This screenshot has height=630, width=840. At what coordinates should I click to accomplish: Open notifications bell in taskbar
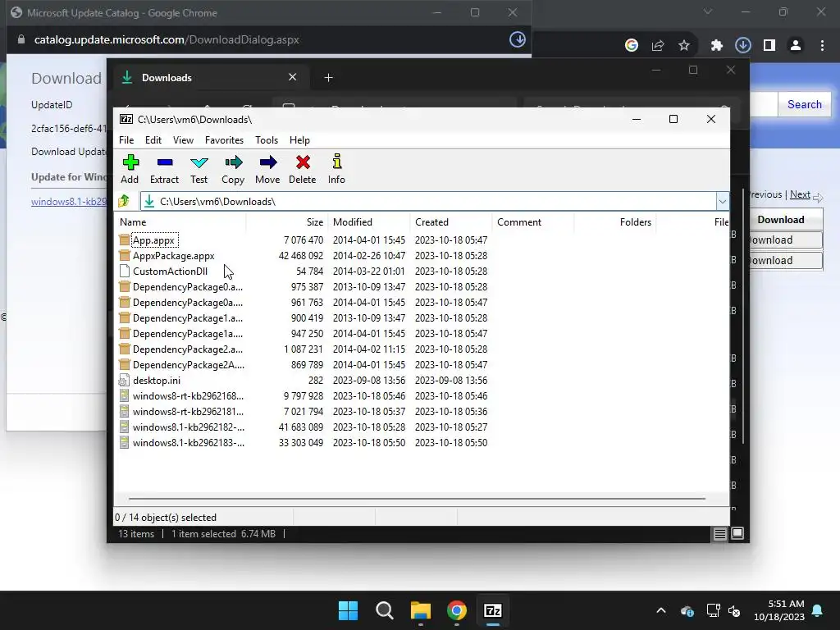[x=818, y=610]
